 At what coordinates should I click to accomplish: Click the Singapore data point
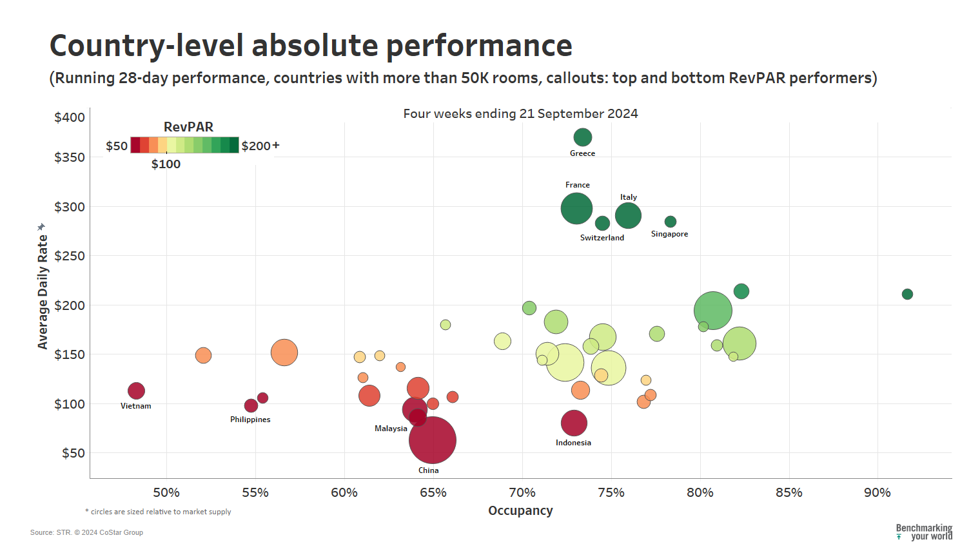click(x=671, y=222)
